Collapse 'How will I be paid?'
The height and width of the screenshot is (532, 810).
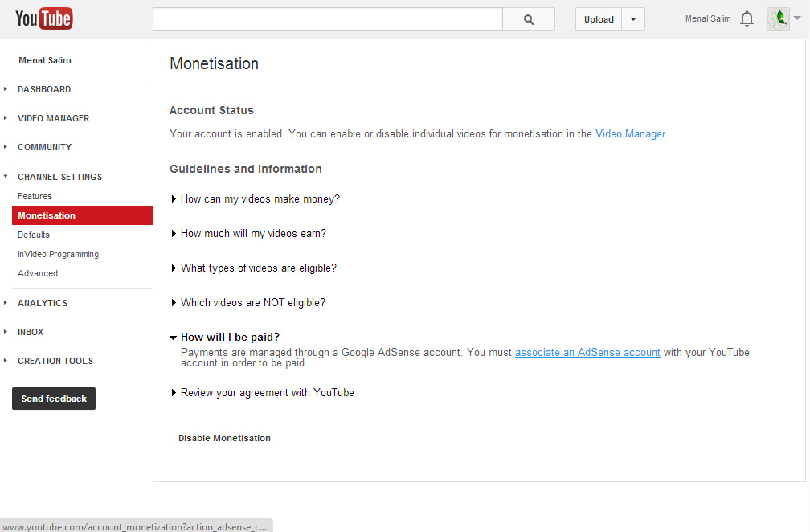click(x=225, y=338)
